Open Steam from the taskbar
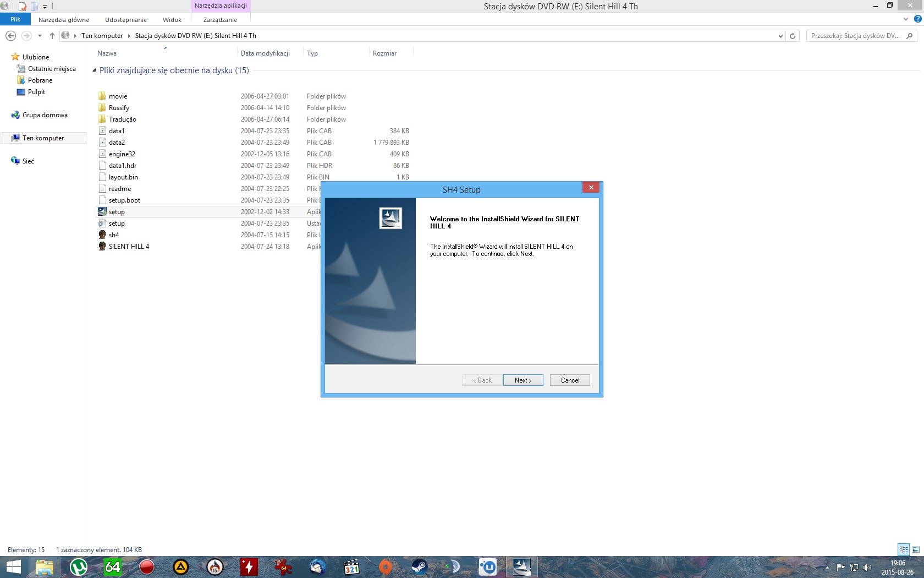Viewport: 924px width, 578px height. click(419, 567)
